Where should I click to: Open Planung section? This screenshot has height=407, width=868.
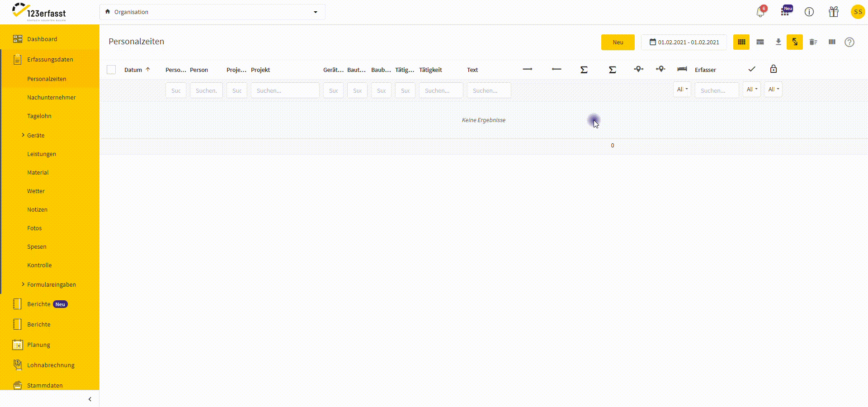pos(38,345)
